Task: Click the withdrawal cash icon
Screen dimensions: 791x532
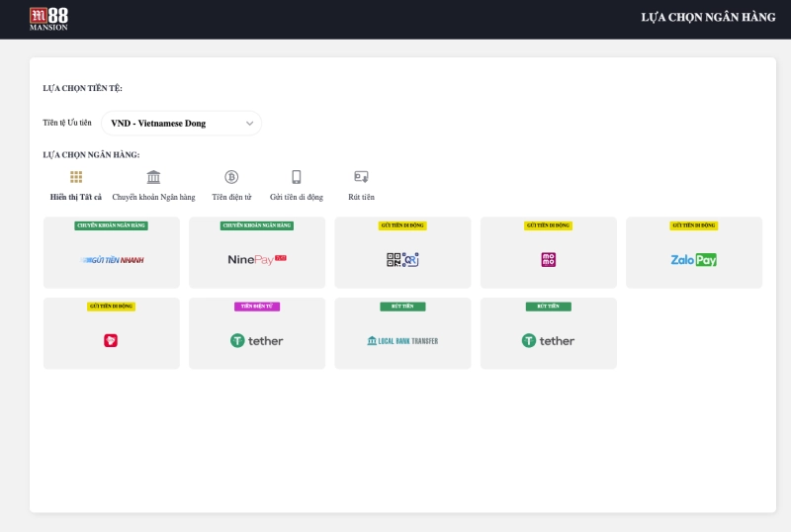Action: point(361,177)
